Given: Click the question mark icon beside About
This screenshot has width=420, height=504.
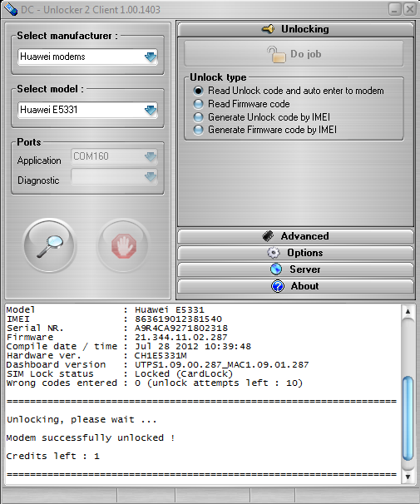Looking at the screenshot, I should tap(278, 286).
